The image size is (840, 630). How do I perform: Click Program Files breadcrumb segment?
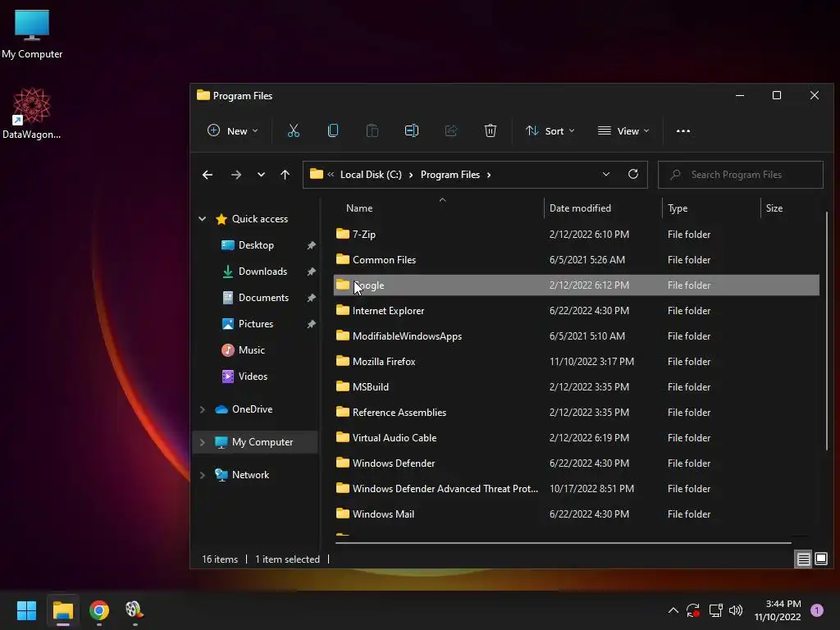click(x=450, y=175)
